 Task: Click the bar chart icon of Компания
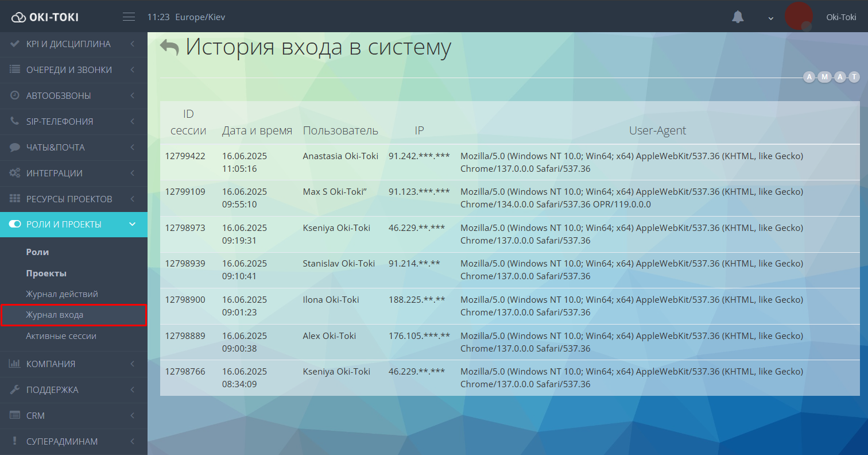coord(15,364)
